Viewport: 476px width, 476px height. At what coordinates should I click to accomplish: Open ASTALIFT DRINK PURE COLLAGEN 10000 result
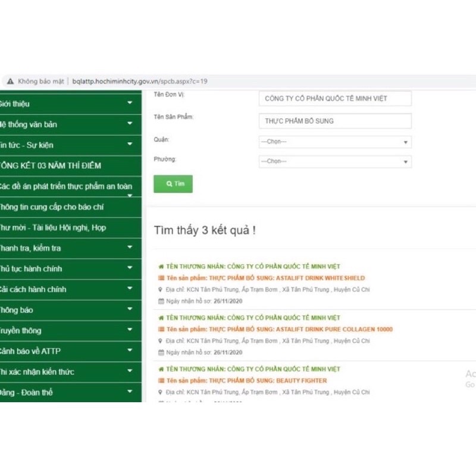[x=279, y=330]
